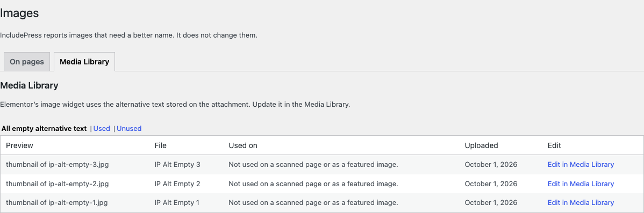Viewport: 644px width, 213px height.
Task: Click the Preview column header
Action: click(x=20, y=145)
